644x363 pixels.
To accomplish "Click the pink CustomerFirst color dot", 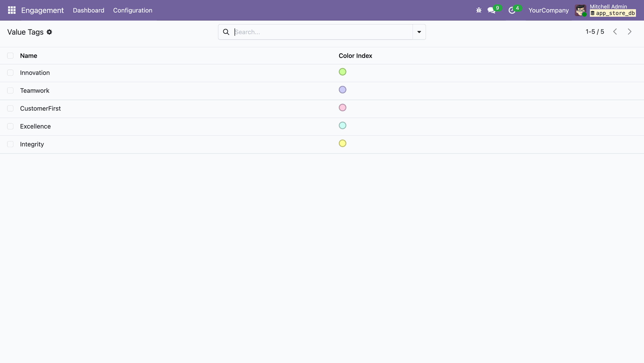I will coord(342,108).
